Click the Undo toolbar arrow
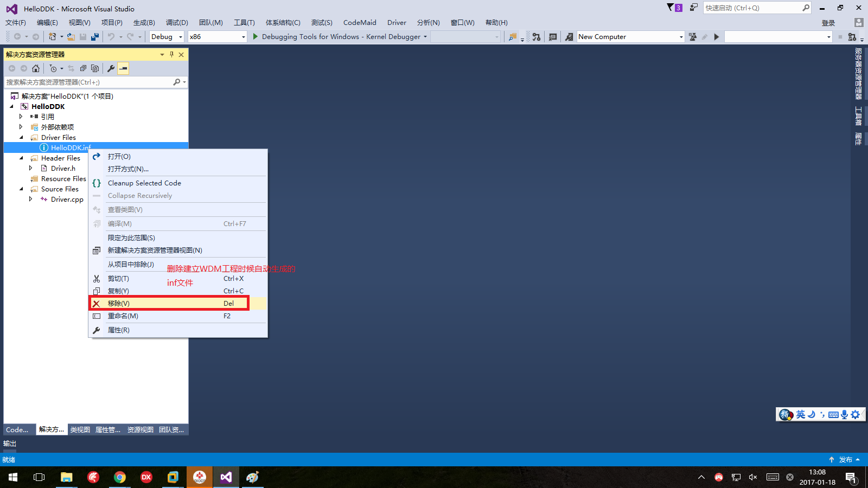The width and height of the screenshot is (868, 488). (111, 37)
